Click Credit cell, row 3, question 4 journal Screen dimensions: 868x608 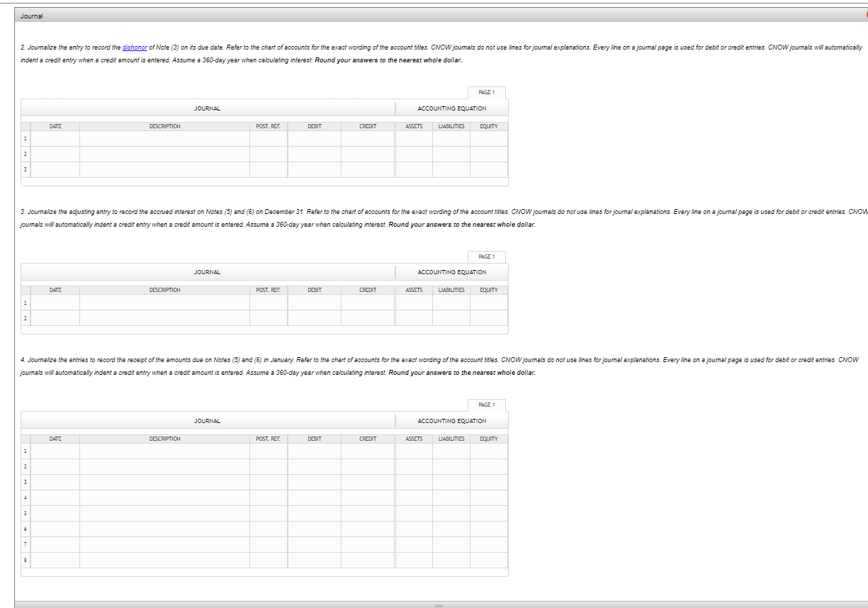coord(368,482)
